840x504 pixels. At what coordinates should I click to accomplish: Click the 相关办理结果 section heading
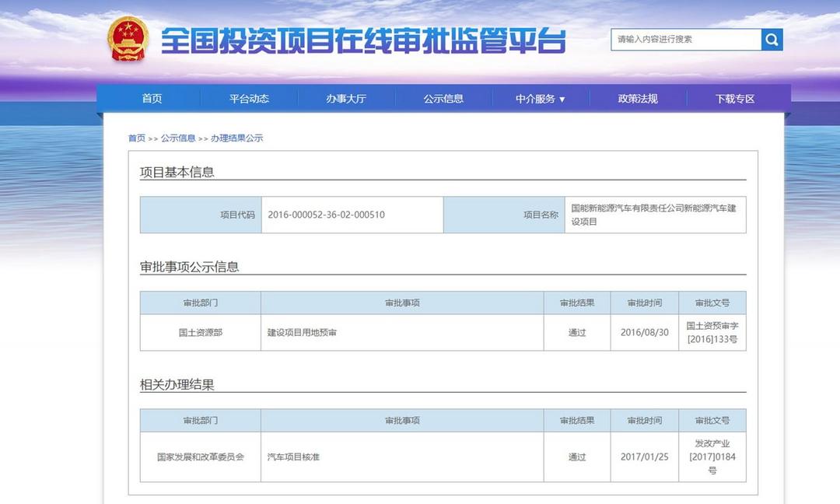[177, 384]
